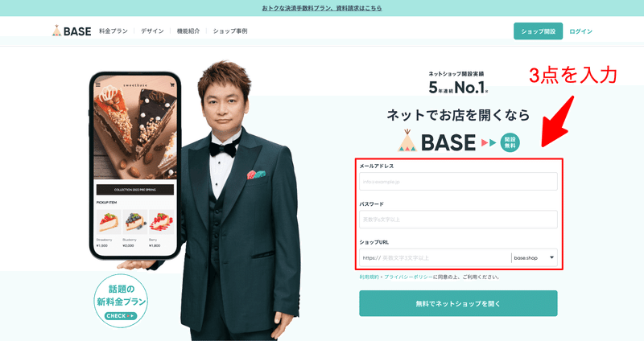Open the ショップ事例 menu item
The width and height of the screenshot is (644, 341).
tap(230, 31)
